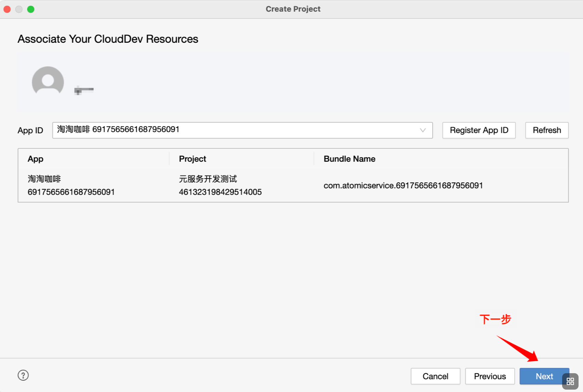The height and width of the screenshot is (392, 583).
Task: Proceed with the Next button
Action: pos(544,376)
